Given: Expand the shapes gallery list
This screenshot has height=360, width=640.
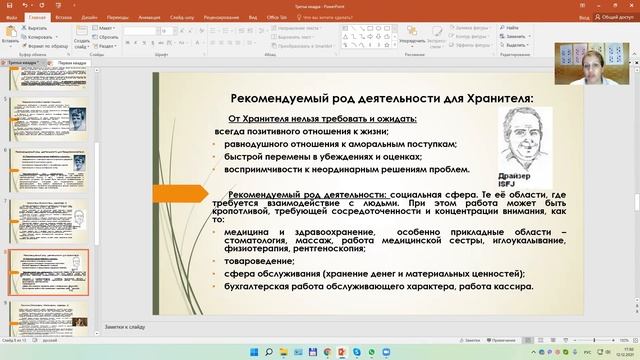Looking at the screenshot, I should pos(395,45).
